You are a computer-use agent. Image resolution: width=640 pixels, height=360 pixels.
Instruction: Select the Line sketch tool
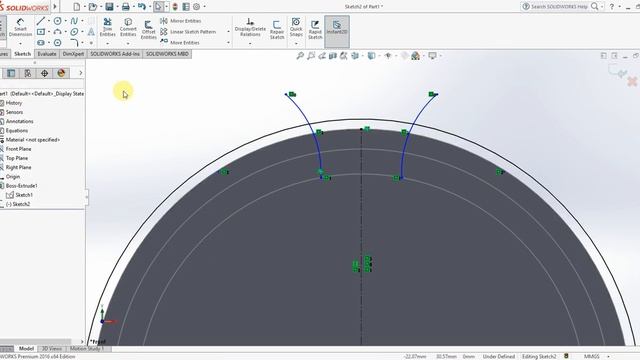click(40, 21)
